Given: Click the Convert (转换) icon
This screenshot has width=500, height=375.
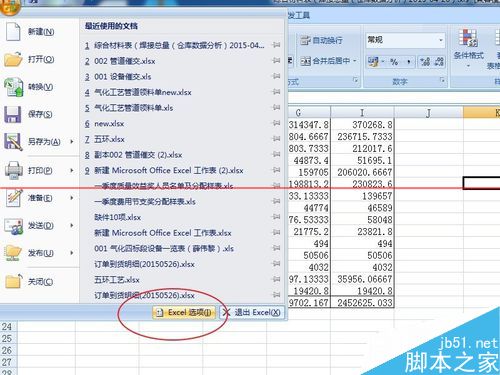Looking at the screenshot, I should (13, 87).
